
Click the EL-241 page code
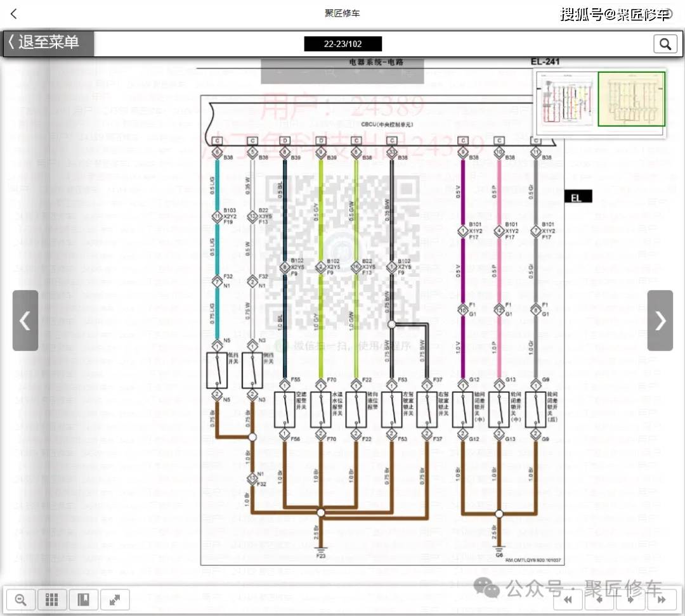[x=545, y=61]
